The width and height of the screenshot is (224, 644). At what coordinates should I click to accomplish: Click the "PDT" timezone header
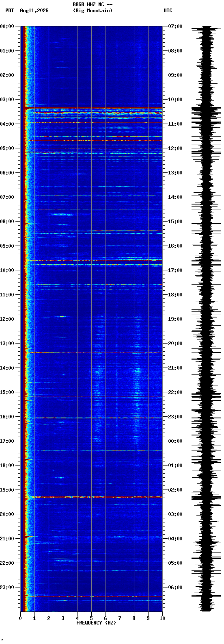pyautogui.click(x=9, y=11)
